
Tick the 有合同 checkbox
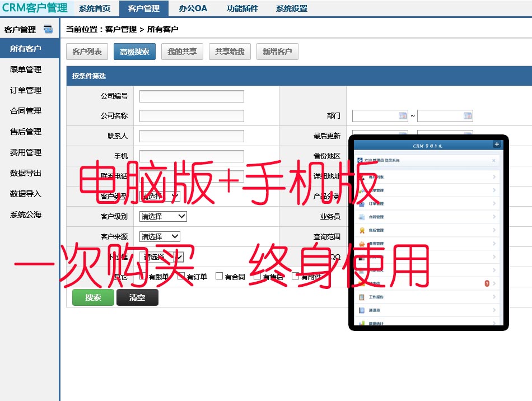218,276
